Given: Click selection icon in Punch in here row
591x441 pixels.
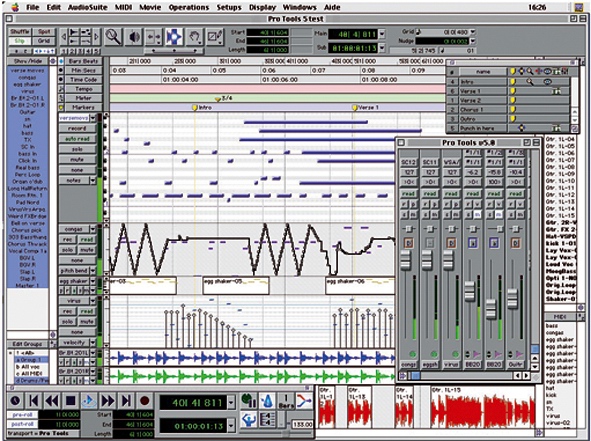Looking at the screenshot, I should (x=521, y=128).
